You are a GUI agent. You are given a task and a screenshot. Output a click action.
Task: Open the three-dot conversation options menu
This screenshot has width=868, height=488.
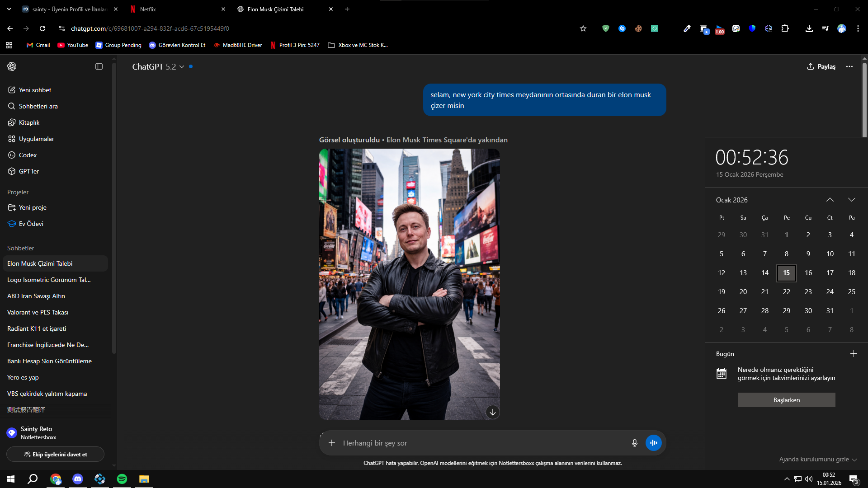849,66
